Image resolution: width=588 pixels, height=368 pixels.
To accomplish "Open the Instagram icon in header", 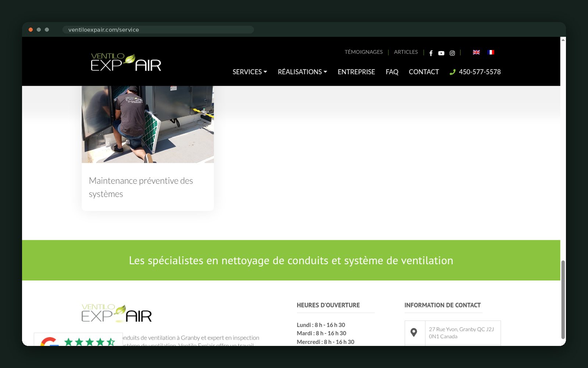I will coord(452,53).
